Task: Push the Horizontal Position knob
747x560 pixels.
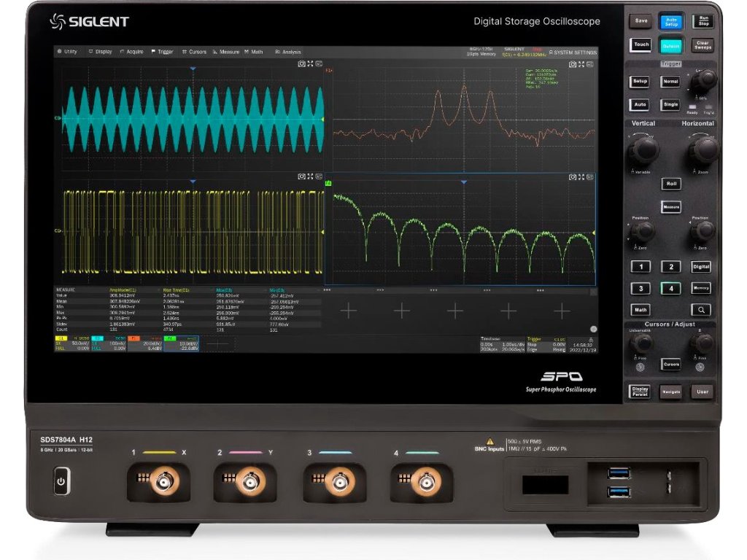Action: click(x=703, y=232)
